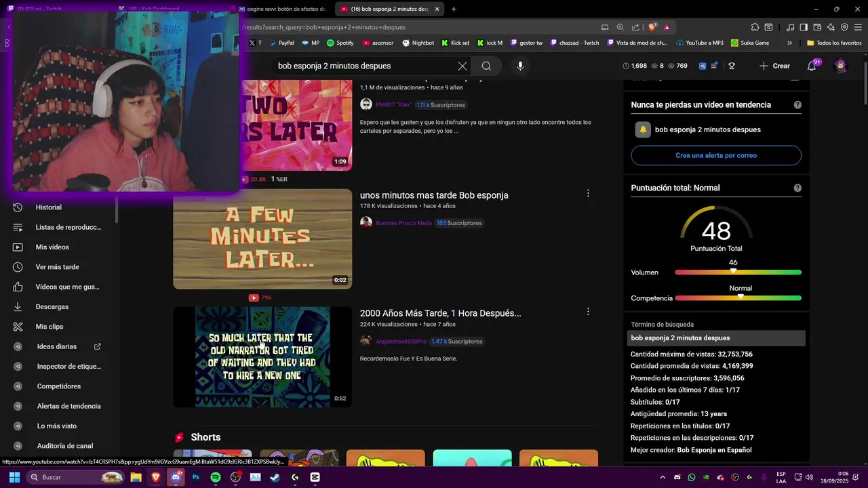
Task: Open 'unos minutos mas tarde Bob esponja' title
Action: pos(434,195)
